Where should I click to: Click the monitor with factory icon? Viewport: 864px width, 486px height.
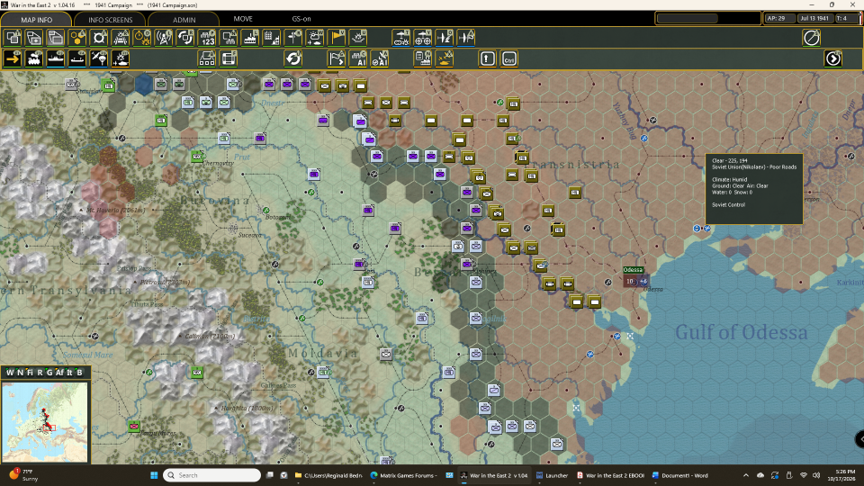pyautogui.click(x=229, y=38)
